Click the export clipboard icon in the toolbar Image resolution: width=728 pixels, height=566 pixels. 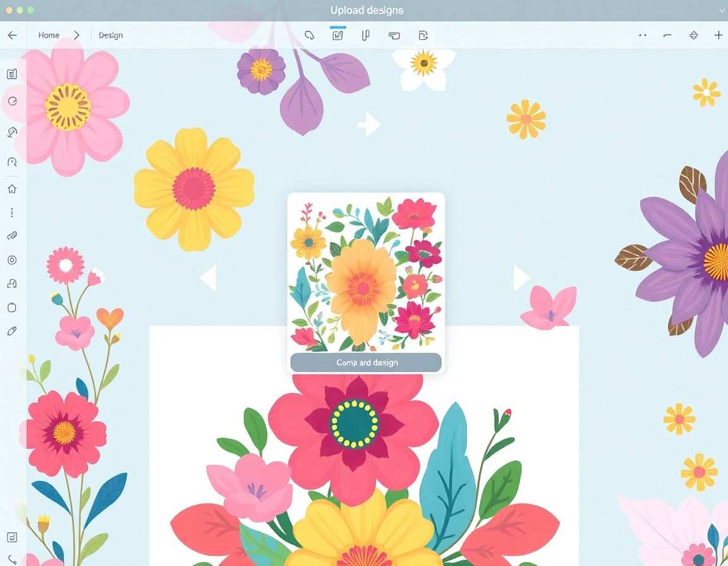[x=423, y=35]
